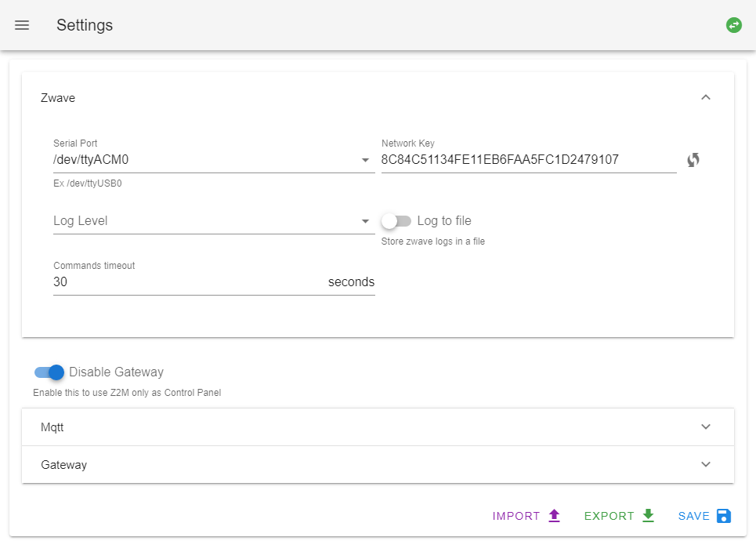
Task: Open the hamburger navigation menu
Action: (x=22, y=25)
